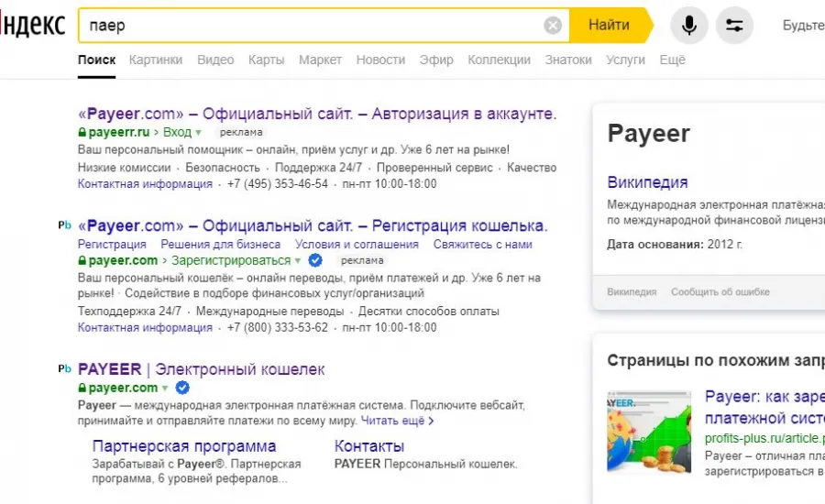Expand dropdown arrow after Вход in payeerr.ru result
The width and height of the screenshot is (825, 504).
[198, 133]
